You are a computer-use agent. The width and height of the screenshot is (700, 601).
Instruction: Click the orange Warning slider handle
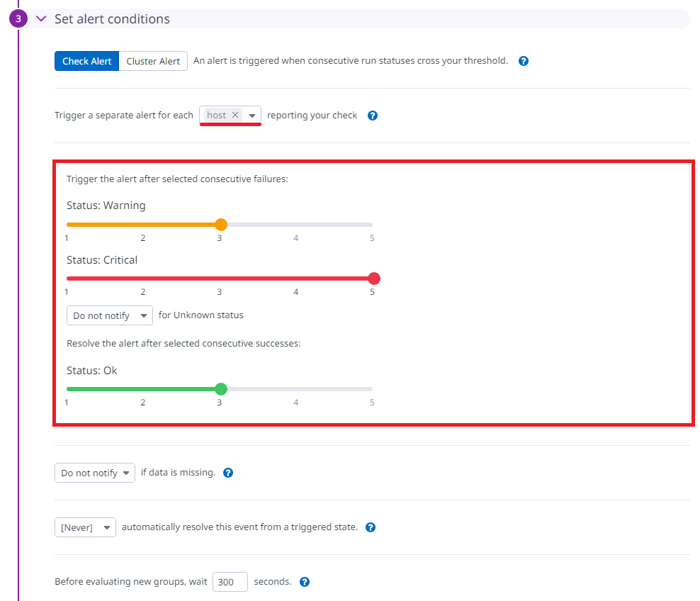pos(221,225)
